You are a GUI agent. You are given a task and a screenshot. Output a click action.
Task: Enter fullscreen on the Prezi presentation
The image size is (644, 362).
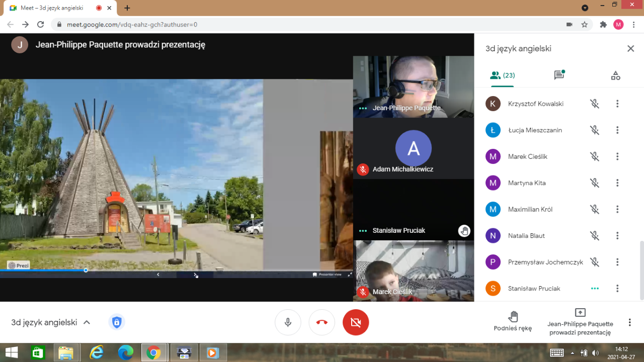point(350,275)
